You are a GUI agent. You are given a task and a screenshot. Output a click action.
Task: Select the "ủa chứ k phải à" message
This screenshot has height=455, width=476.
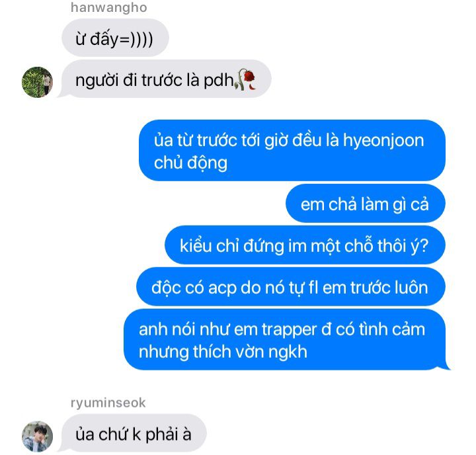click(x=134, y=433)
